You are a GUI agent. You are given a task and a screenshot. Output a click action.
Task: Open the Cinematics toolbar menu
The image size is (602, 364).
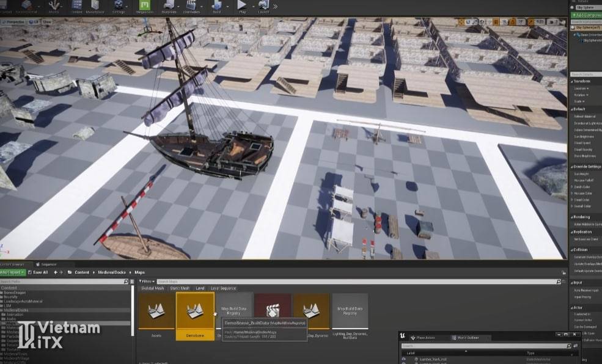pyautogui.click(x=191, y=7)
